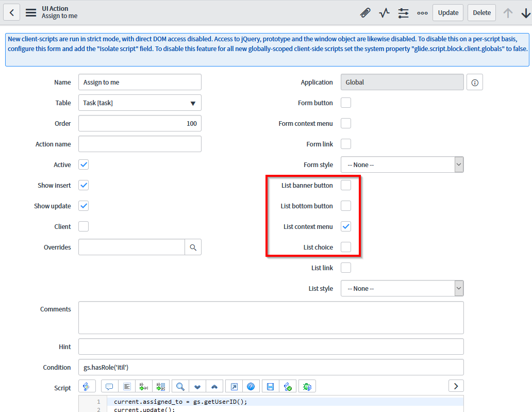This screenshot has width=532, height=412.
Task: Open attachments with the paperclip icon
Action: [365, 13]
